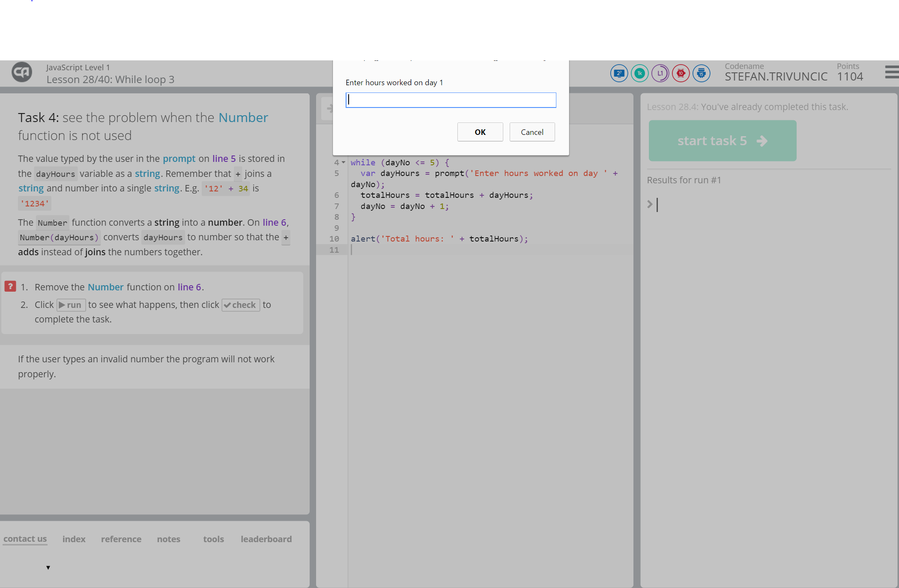Click the contact us link
This screenshot has width=899, height=588.
(x=25, y=539)
